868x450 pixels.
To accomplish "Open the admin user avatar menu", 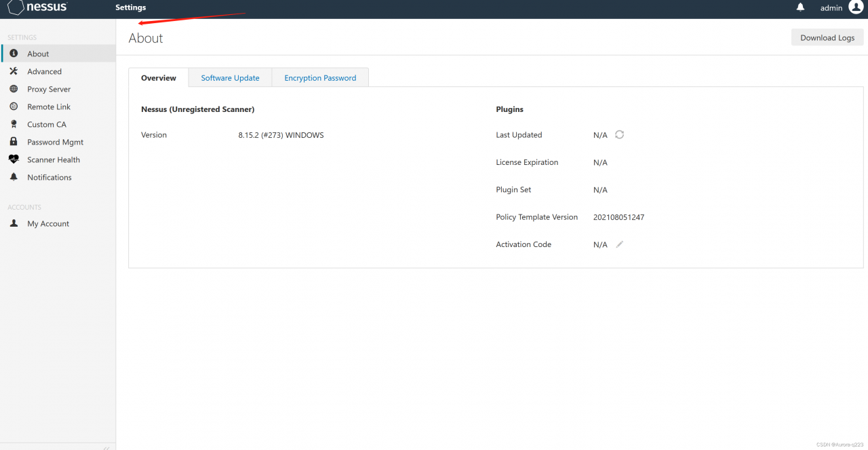I will (856, 7).
